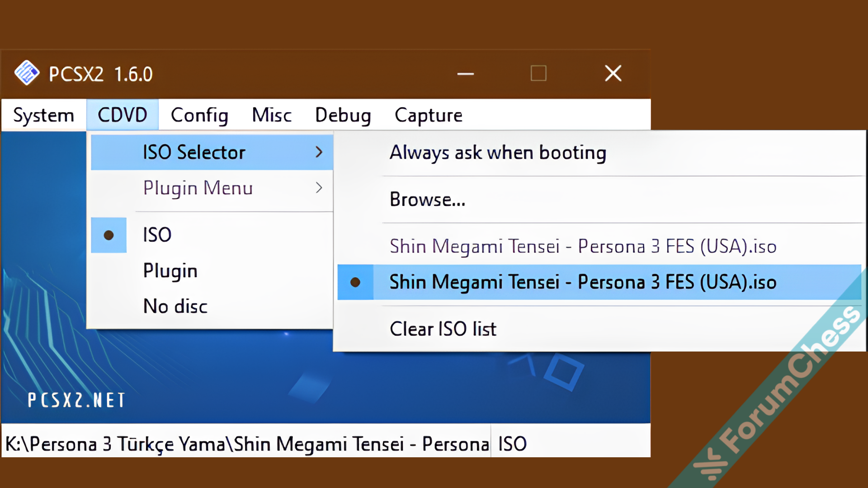
Task: Click the ISO path in status bar
Action: click(246, 444)
